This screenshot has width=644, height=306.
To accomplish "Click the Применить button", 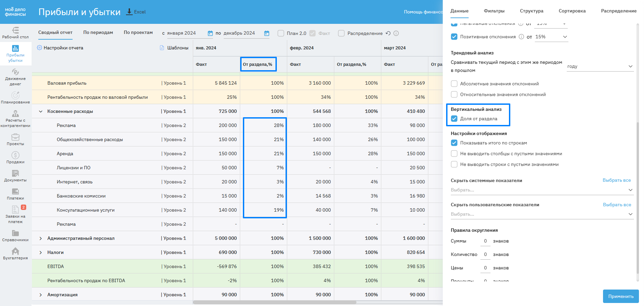I will (620, 296).
